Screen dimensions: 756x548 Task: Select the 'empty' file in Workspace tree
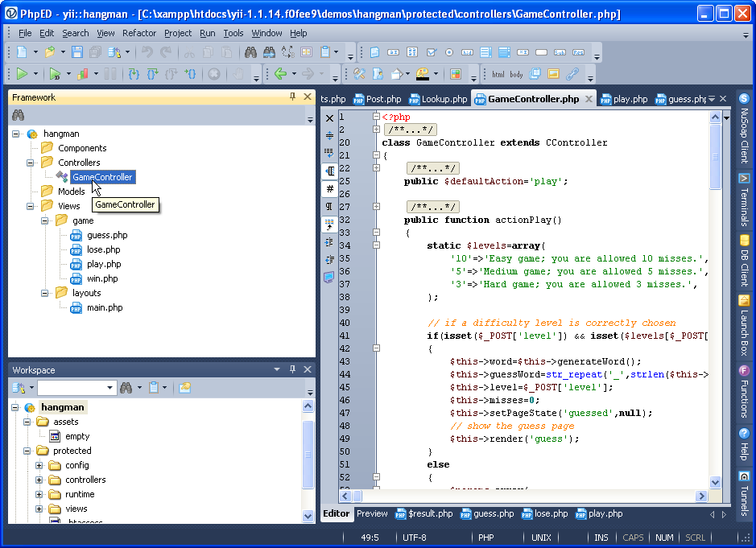tap(77, 436)
